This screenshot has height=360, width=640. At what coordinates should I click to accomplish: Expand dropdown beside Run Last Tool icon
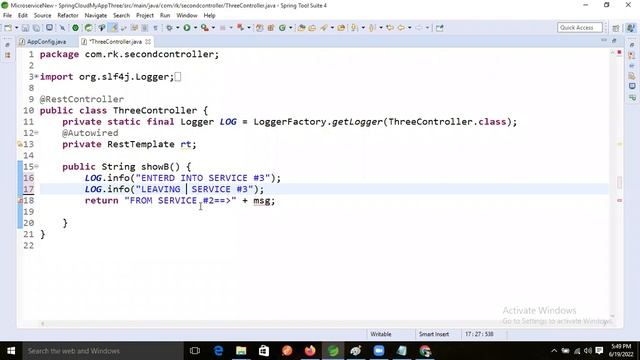click(213, 28)
